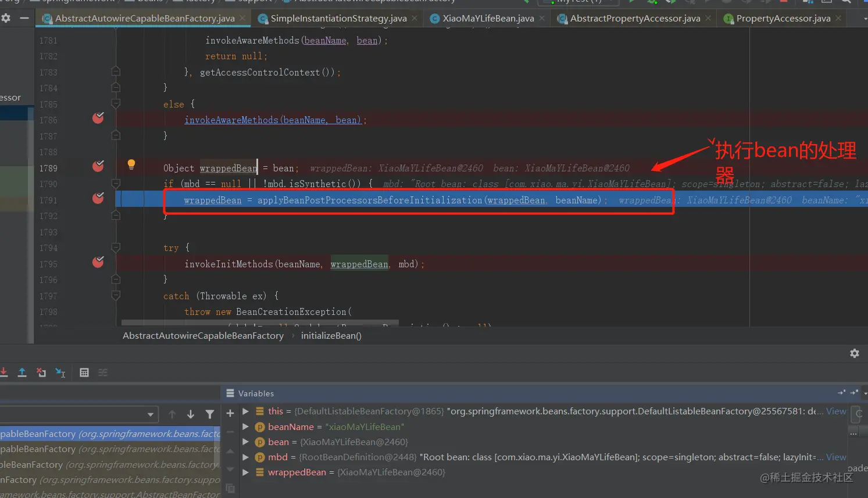Screen dimensions: 868x498
Task: Close the PropertyAccessor.java tab
Action: (x=838, y=19)
